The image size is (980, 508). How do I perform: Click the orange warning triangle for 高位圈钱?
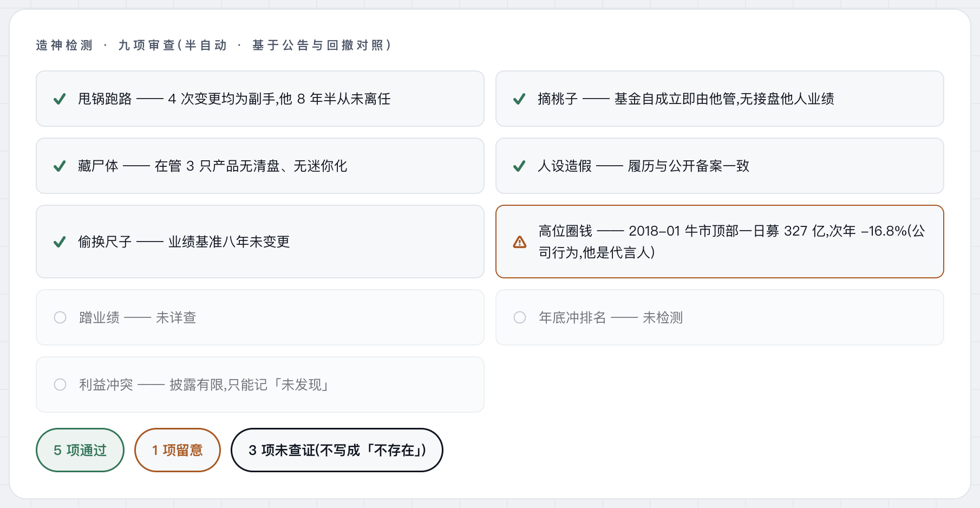click(520, 242)
